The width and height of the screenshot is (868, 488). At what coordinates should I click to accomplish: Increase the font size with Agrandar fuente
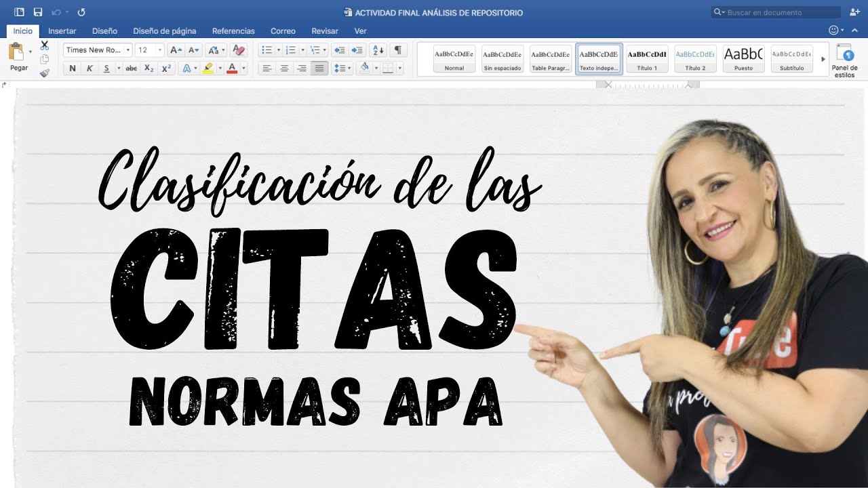pos(175,50)
